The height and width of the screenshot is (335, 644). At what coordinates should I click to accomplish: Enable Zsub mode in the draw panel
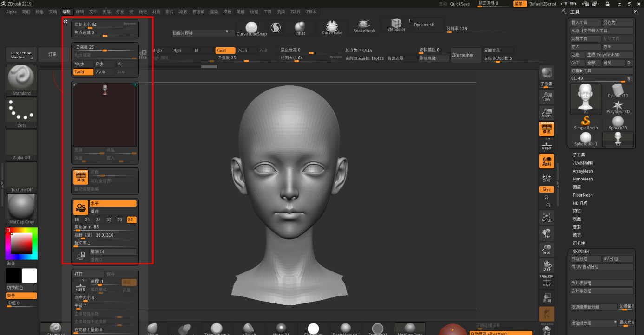tap(100, 72)
